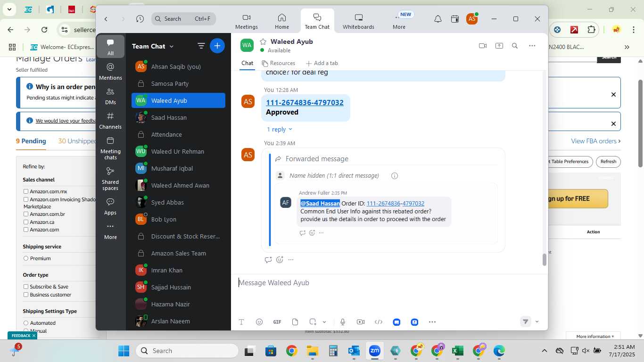Open the emoji picker in composer

click(x=259, y=322)
